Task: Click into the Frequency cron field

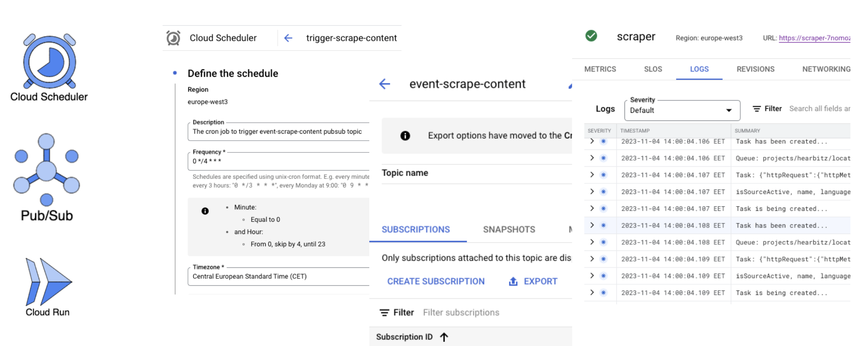Action: coord(278,161)
